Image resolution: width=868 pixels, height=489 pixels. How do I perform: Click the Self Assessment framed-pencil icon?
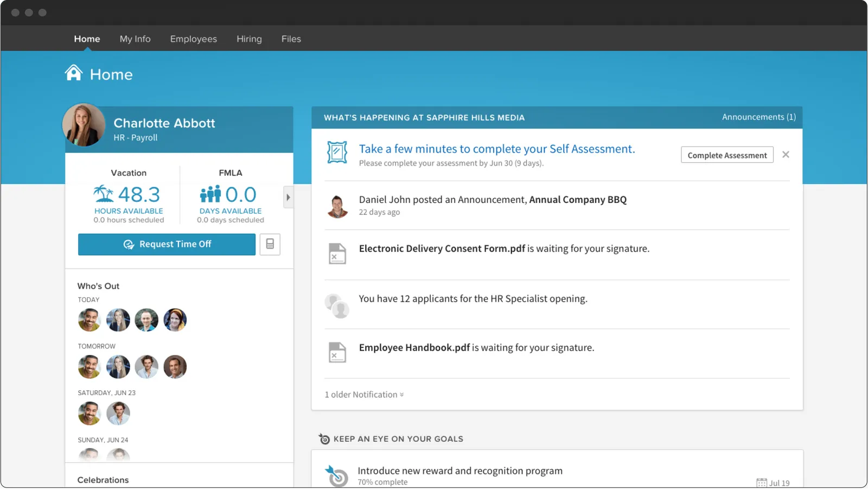pos(337,153)
